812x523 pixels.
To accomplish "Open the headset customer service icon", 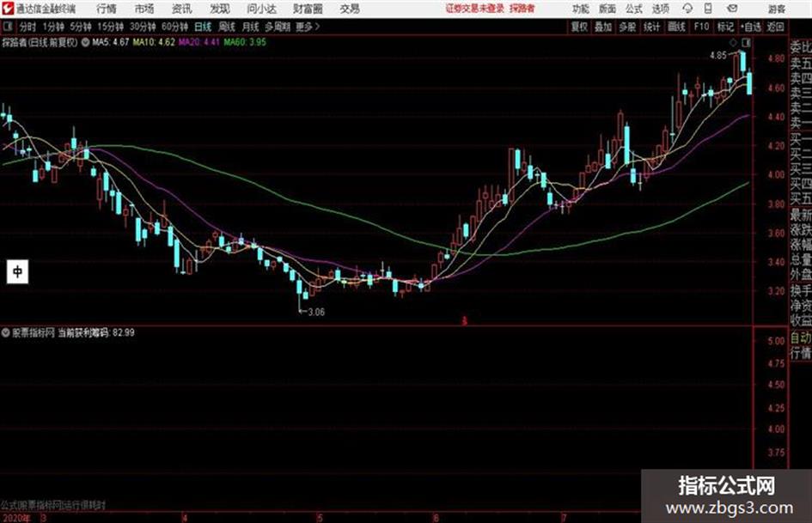I will click(687, 9).
